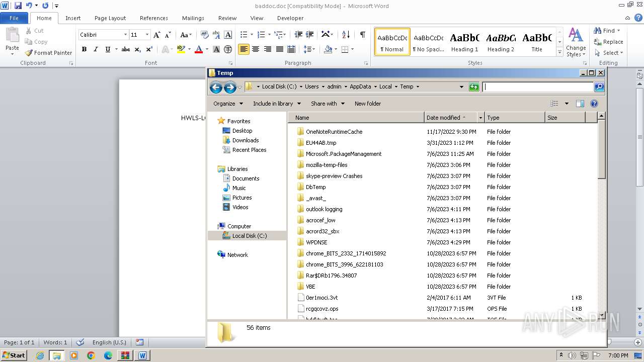Click Shading paint bucket color
The width and height of the screenshot is (644, 362).
pos(328,49)
